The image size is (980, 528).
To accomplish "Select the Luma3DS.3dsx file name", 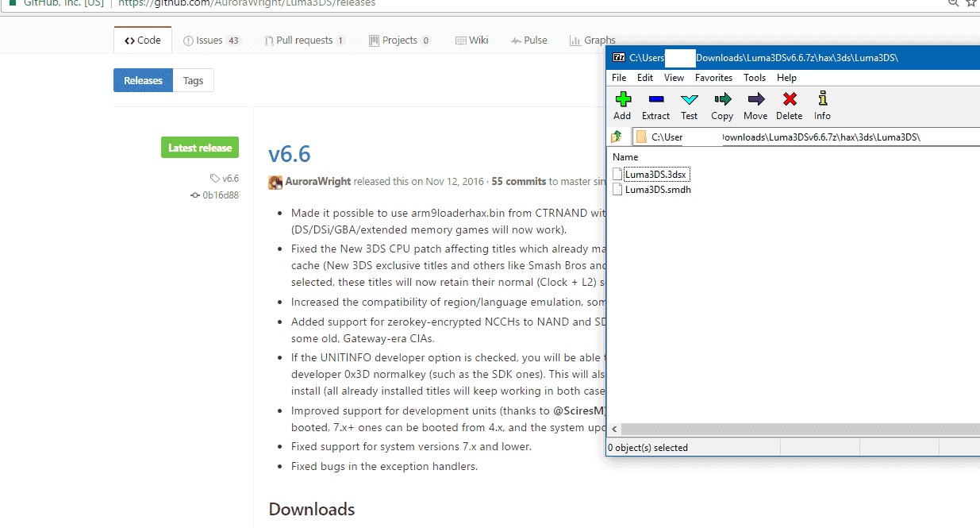I will click(656, 174).
